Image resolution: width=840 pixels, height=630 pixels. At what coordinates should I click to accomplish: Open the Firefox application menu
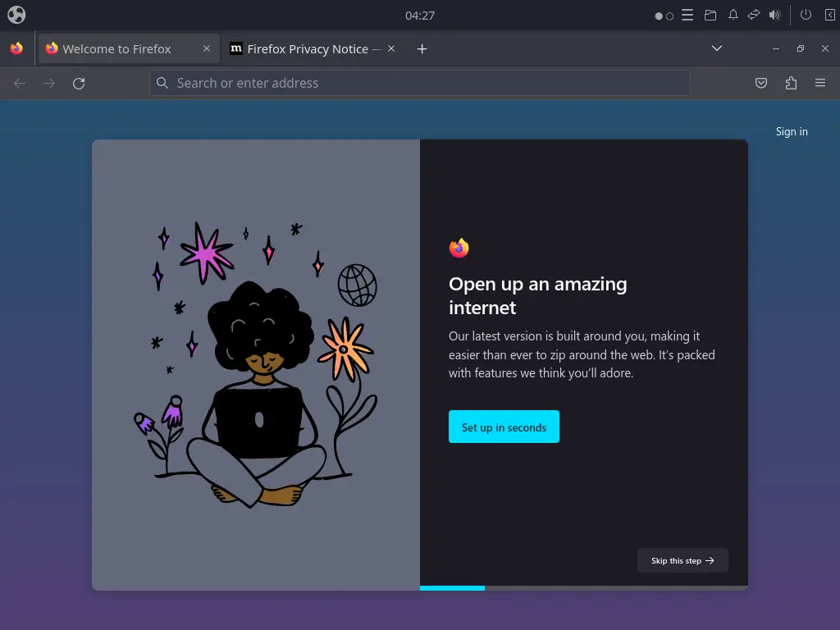819,83
